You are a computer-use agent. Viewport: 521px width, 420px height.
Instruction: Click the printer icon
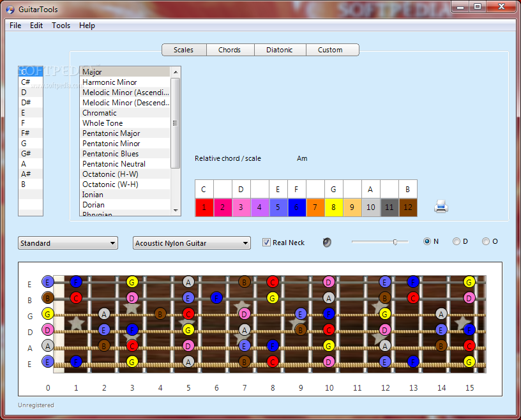point(441,206)
